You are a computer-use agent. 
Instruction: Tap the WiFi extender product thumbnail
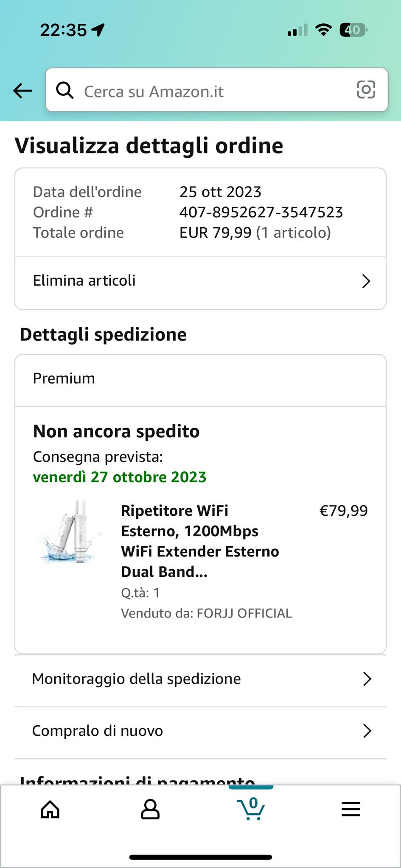pos(71,532)
